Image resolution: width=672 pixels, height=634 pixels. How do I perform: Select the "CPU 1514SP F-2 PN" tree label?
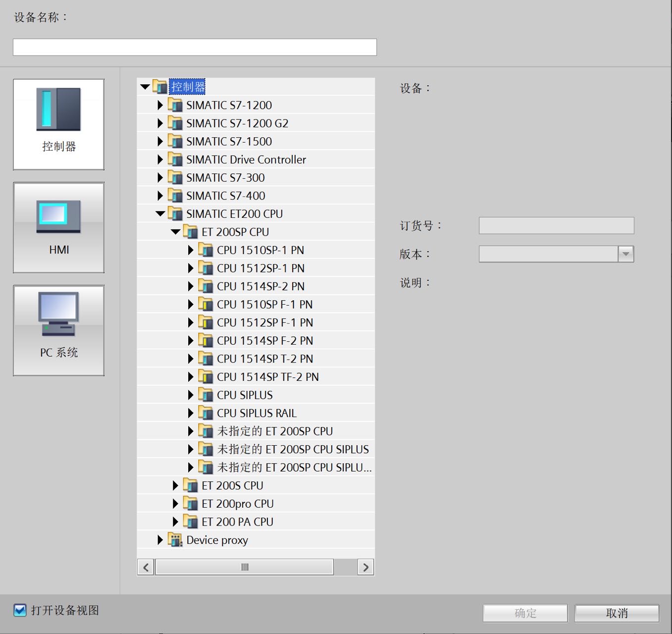pyautogui.click(x=265, y=341)
